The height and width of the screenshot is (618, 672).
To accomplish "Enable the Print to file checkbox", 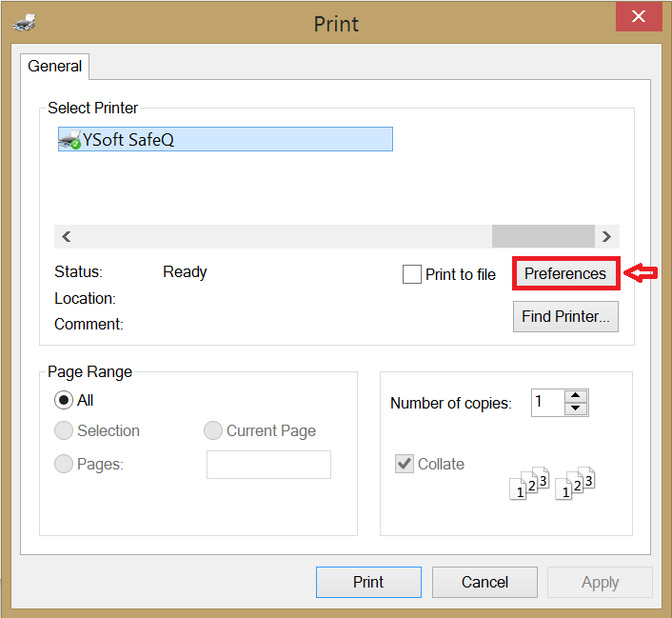I will pyautogui.click(x=412, y=274).
